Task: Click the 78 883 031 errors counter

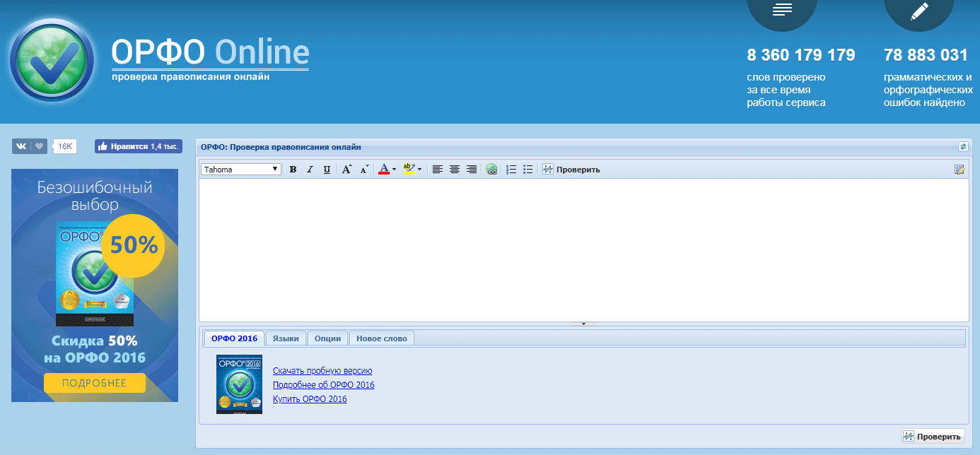Action: [926, 55]
